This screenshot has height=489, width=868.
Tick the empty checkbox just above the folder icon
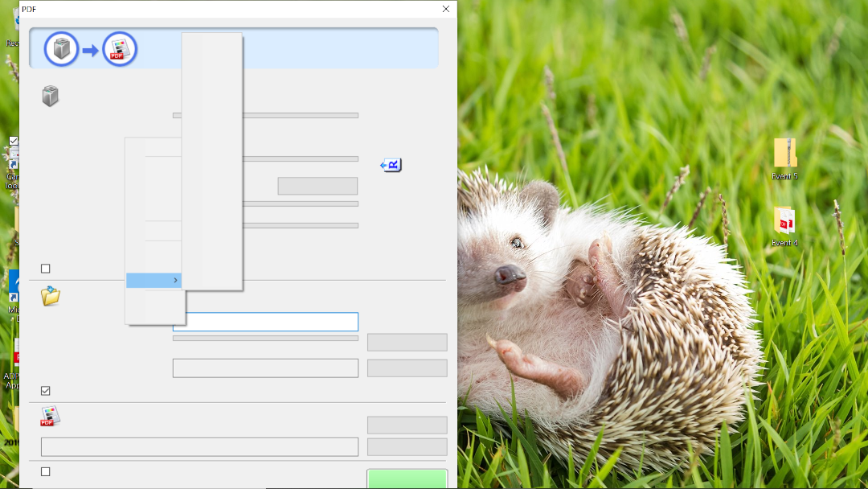click(x=46, y=269)
